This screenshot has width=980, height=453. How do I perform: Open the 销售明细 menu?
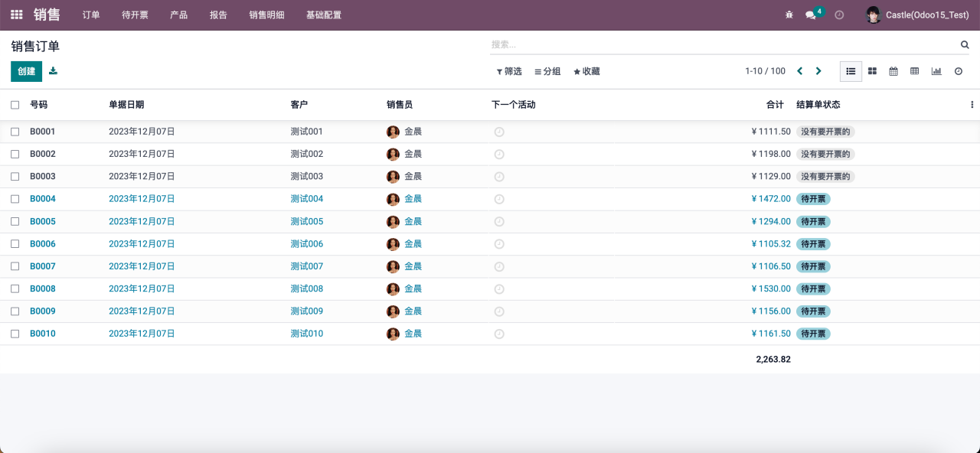(266, 15)
